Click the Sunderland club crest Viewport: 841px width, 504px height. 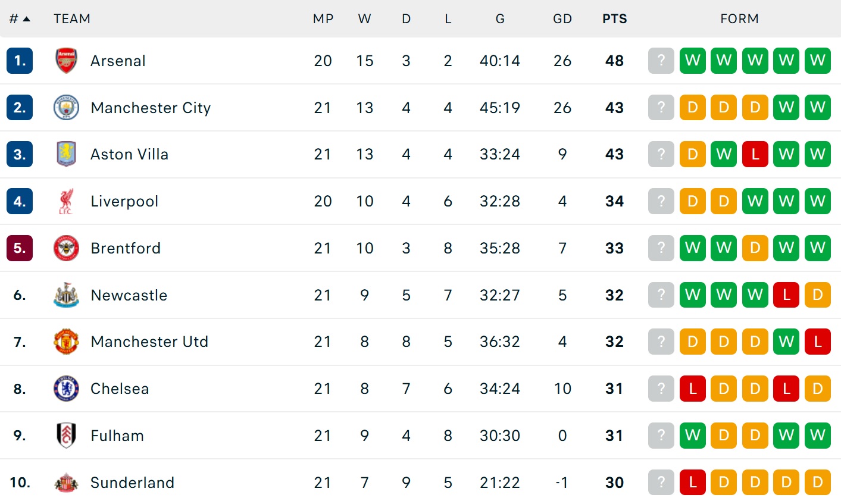coord(66,483)
